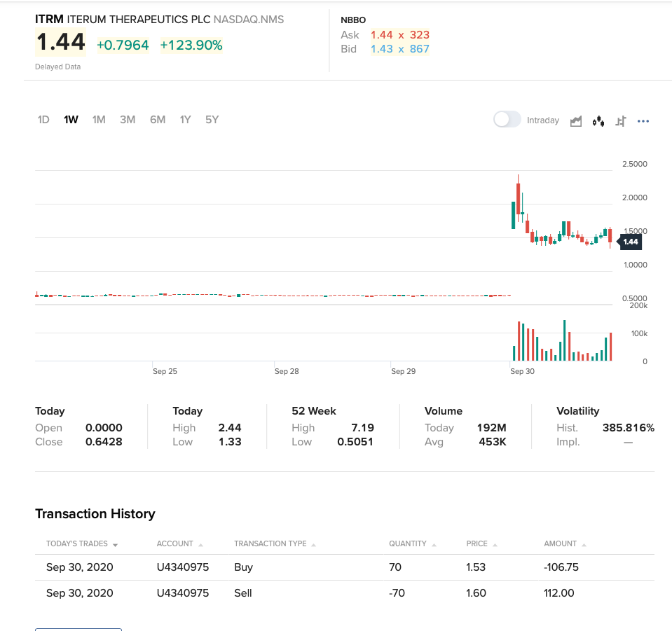The image size is (672, 631).
Task: Click the Close 0.6428 value
Action: tap(104, 442)
